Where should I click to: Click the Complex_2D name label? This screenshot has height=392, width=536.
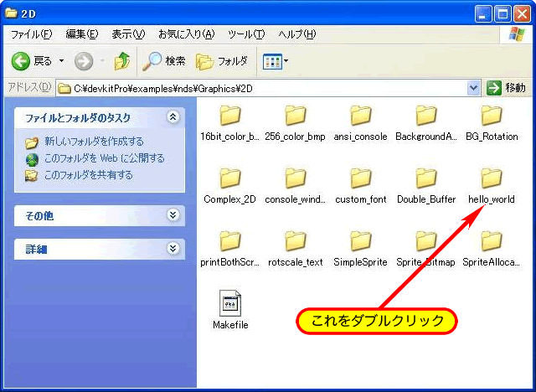point(229,199)
